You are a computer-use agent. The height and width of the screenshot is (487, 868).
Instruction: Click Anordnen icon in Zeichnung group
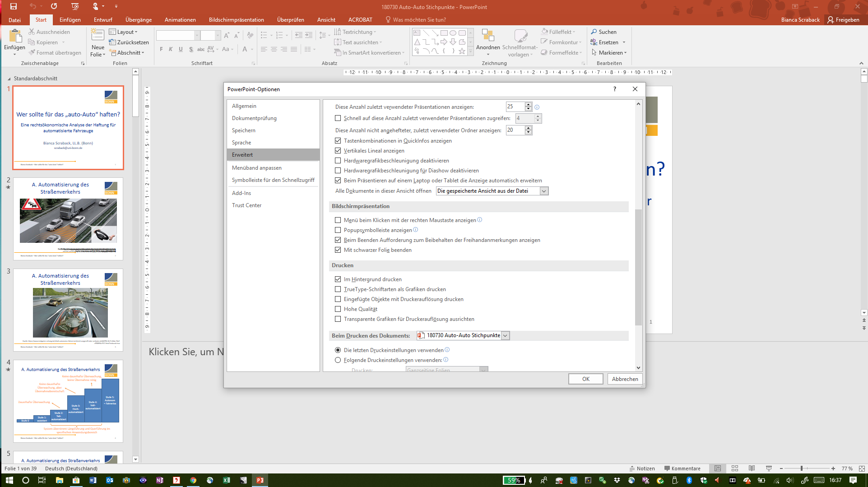tap(488, 36)
